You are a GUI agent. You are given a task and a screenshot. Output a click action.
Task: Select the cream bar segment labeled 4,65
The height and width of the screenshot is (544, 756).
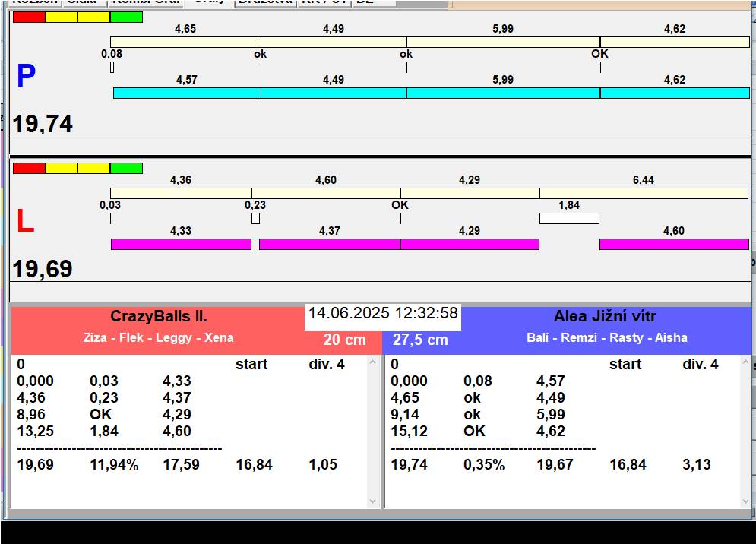click(185, 42)
